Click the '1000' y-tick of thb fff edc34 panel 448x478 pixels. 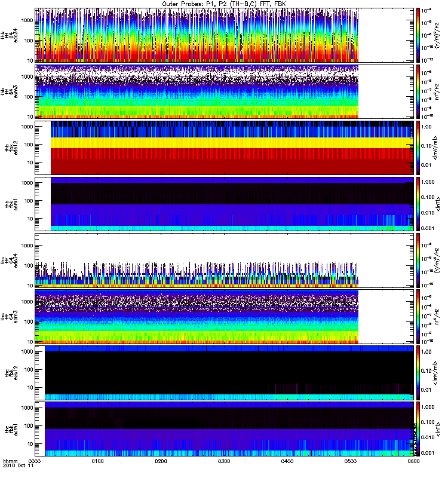[27, 20]
